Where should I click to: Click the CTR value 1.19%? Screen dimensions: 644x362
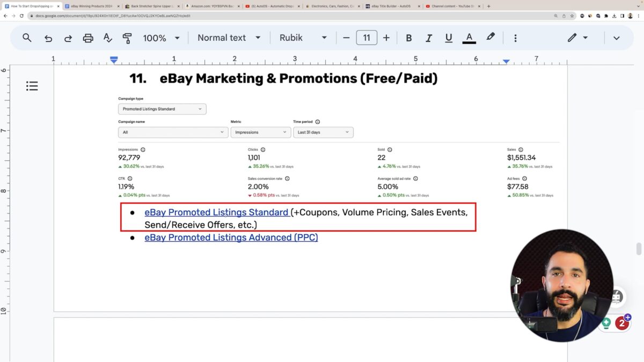click(126, 187)
